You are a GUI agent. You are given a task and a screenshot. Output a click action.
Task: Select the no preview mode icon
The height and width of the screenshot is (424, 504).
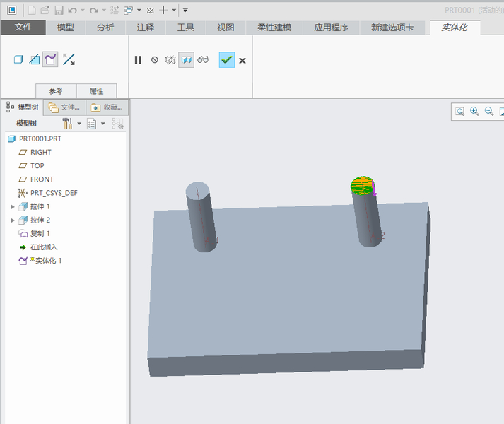[155, 60]
